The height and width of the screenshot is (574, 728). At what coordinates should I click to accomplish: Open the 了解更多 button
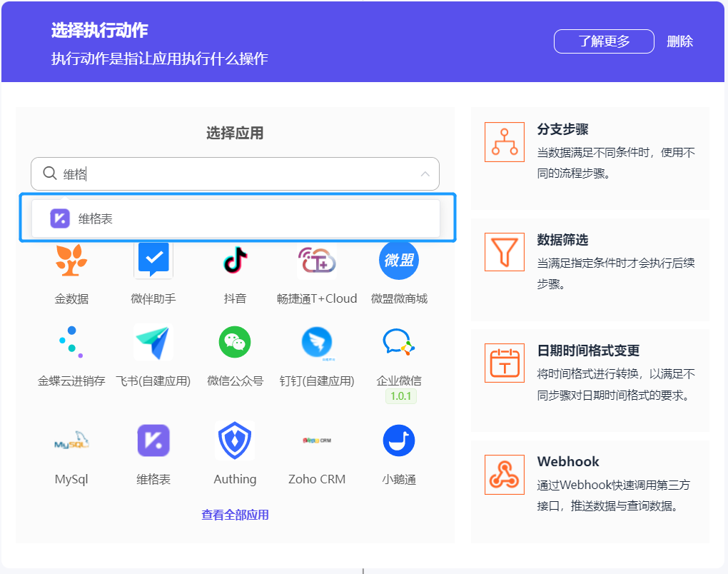pos(604,41)
